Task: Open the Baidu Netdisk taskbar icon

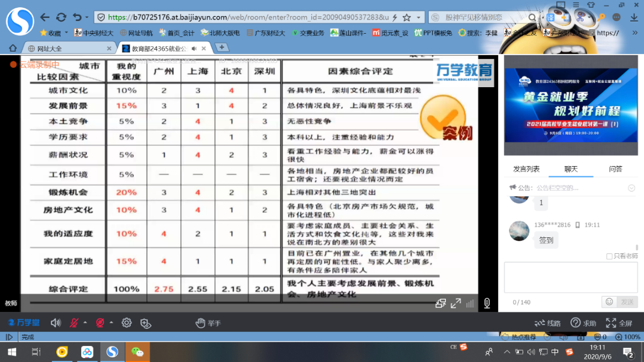Action: coord(87,352)
